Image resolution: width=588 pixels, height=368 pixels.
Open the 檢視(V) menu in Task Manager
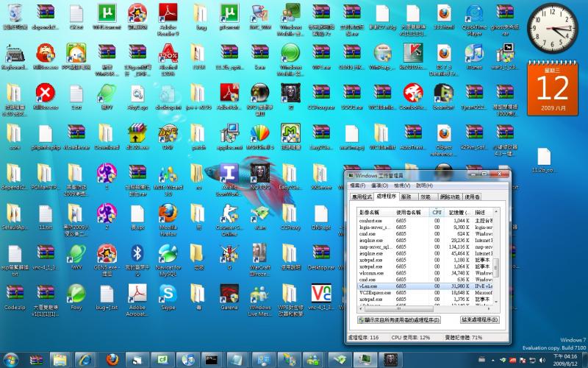point(401,185)
